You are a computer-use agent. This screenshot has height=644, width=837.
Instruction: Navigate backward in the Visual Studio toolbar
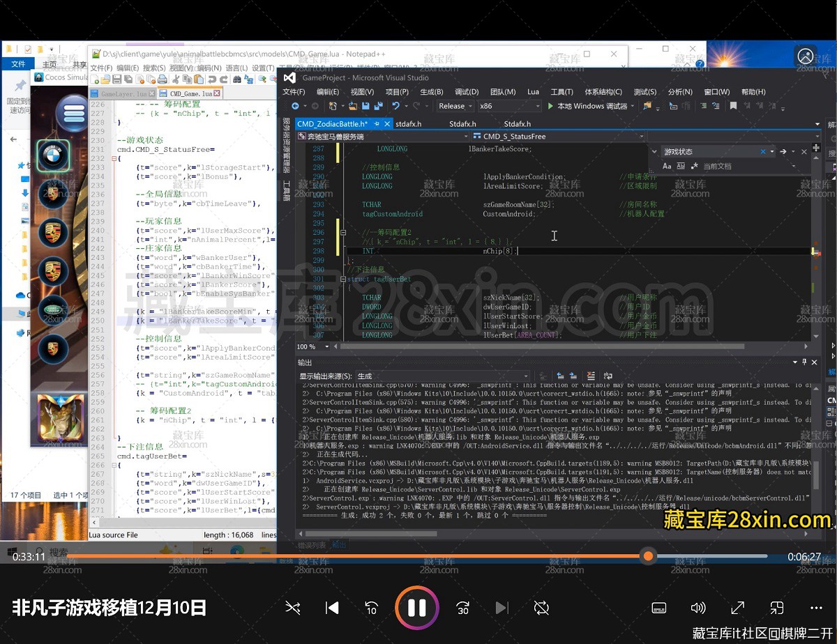295,106
